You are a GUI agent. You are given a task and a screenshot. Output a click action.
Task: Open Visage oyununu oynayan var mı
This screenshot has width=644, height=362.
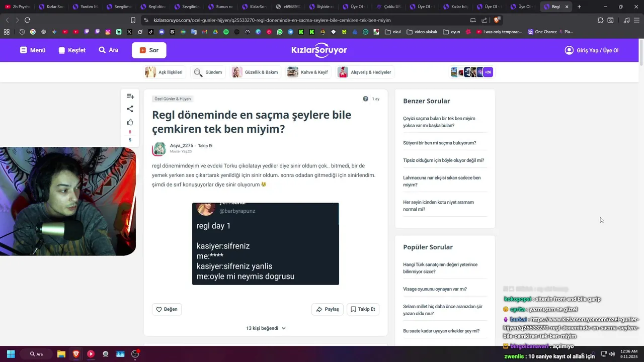pos(435,289)
